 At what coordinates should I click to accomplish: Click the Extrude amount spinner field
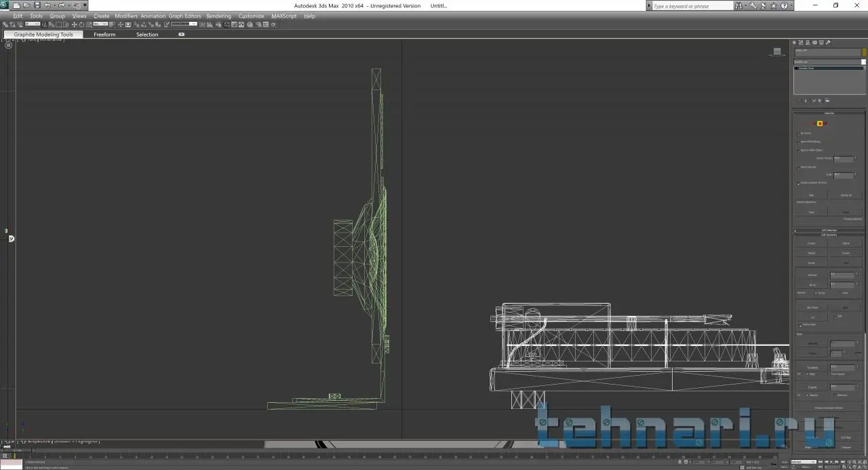coord(842,275)
